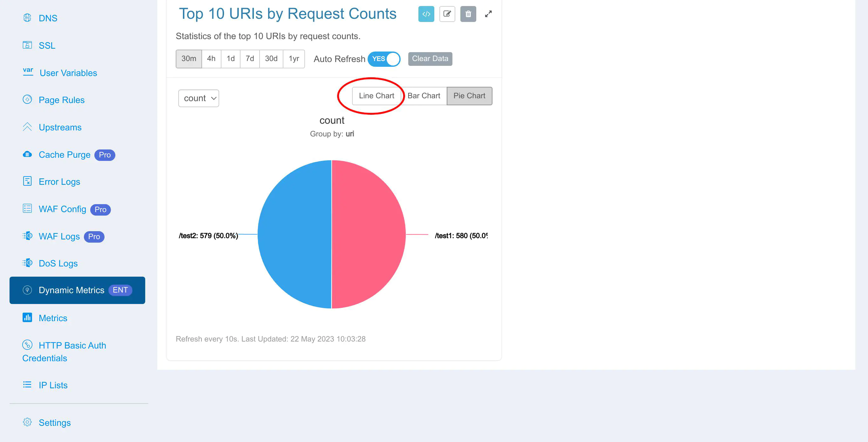Viewport: 868px width, 442px height.
Task: Open the count metric dropdown
Action: pyautogui.click(x=199, y=98)
